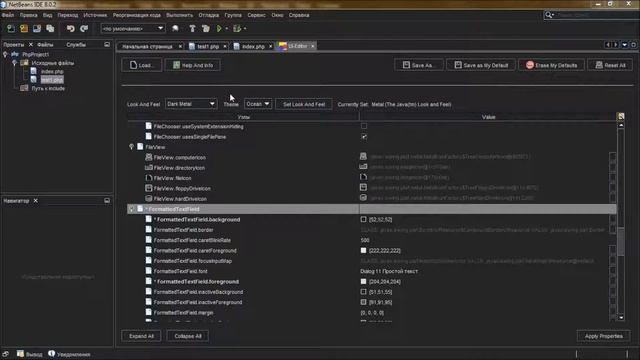The image size is (640, 360).
Task: Toggle the checkbox ending the FormattedTextField.inactiveBackground row
Action: (613, 292)
